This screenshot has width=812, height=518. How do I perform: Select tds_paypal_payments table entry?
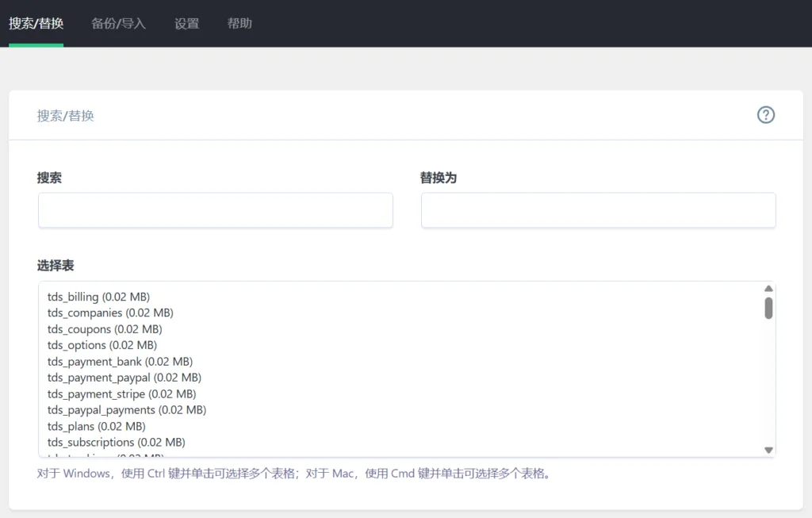pos(127,410)
